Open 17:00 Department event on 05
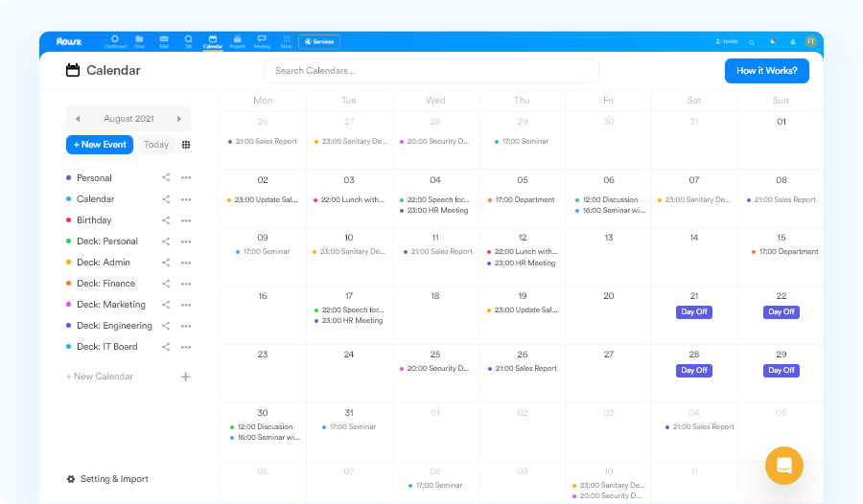The image size is (863, 504). (x=522, y=199)
